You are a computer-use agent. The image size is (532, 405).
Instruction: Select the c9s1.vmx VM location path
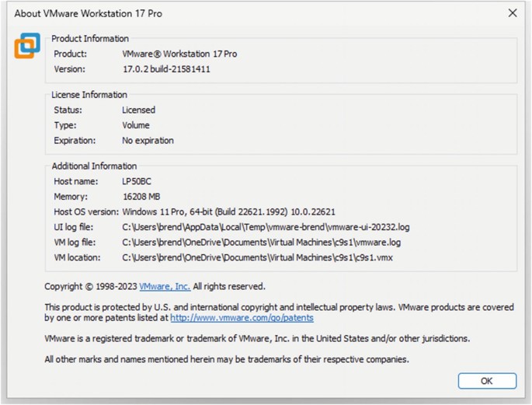tap(258, 257)
